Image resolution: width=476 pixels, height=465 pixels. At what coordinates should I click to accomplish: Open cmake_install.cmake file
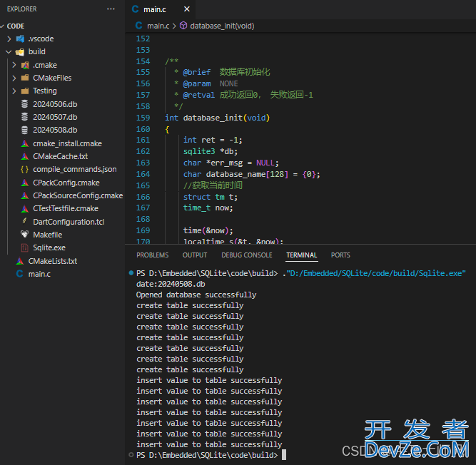point(67,143)
